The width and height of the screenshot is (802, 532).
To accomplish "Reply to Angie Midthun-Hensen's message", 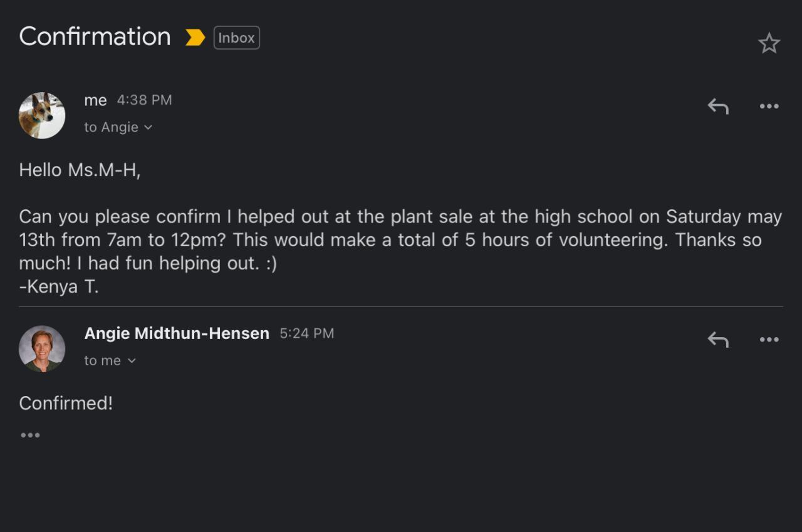I will click(x=718, y=340).
